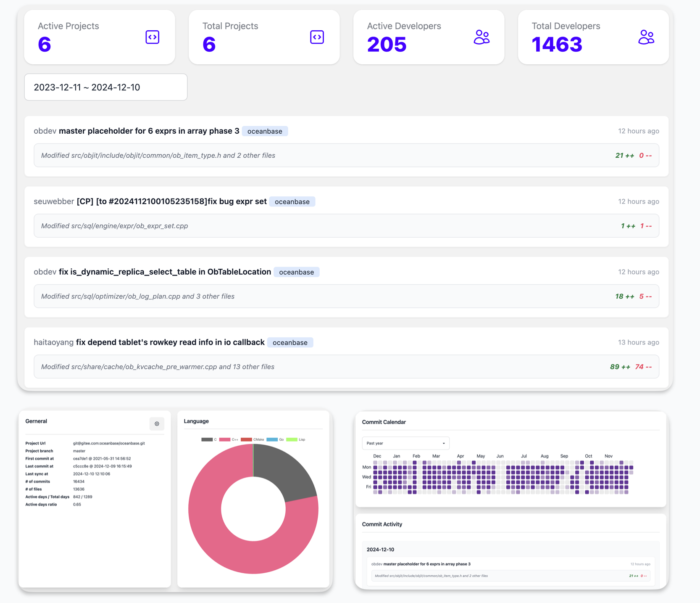Click the Active Developers count 205
The width and height of the screenshot is (700, 603).
click(x=387, y=44)
